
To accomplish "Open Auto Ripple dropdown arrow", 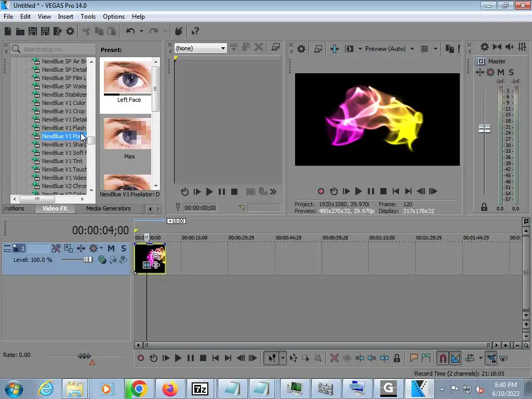I will pyautogui.click(x=481, y=358).
